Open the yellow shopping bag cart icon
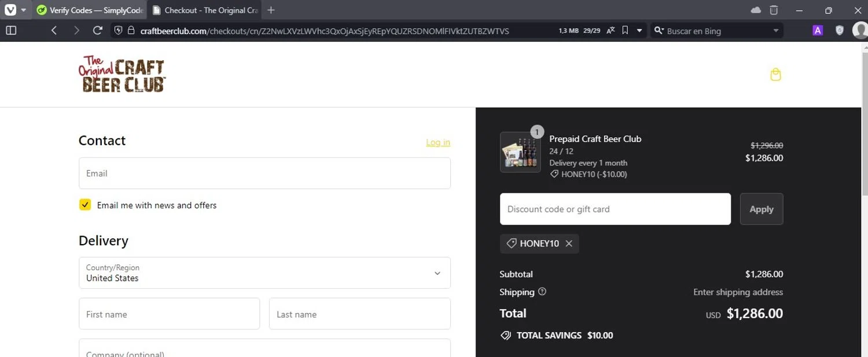Screen dimensions: 868x357 click(776, 75)
